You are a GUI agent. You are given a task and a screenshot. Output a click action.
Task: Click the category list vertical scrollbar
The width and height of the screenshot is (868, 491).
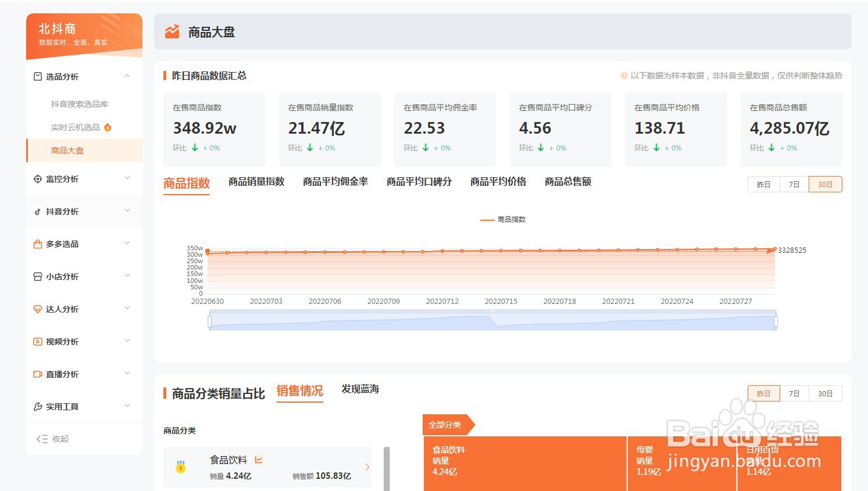pyautogui.click(x=387, y=468)
